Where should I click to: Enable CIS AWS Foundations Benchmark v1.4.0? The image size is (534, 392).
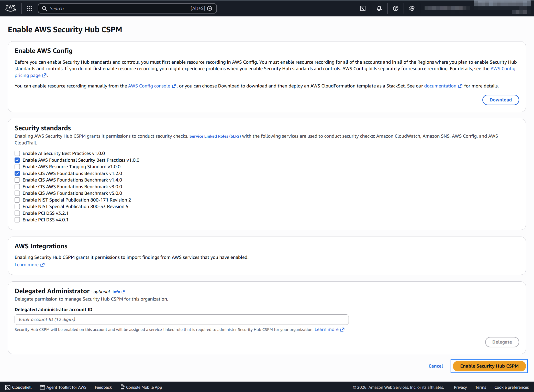coord(17,180)
